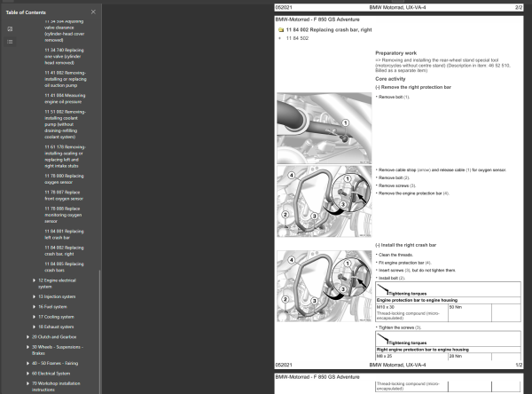Click the crash bar installation diagram
Screen dimensions: 532x394
click(324, 286)
